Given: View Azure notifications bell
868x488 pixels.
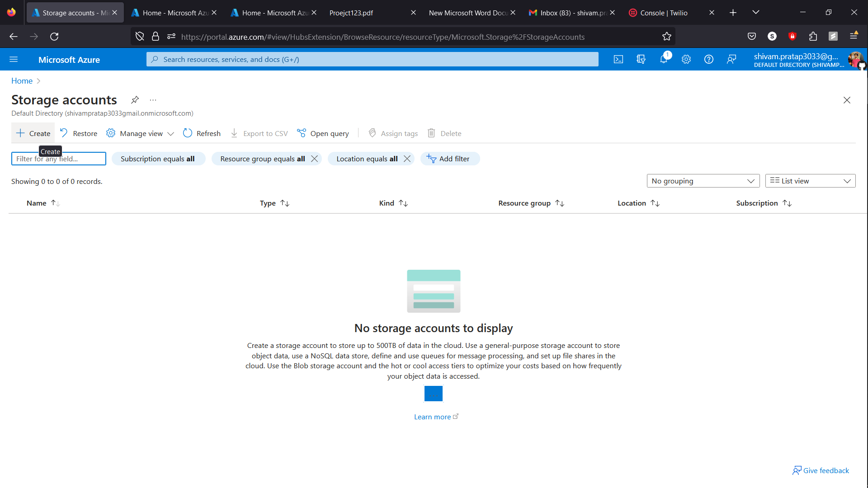Looking at the screenshot, I should point(663,59).
